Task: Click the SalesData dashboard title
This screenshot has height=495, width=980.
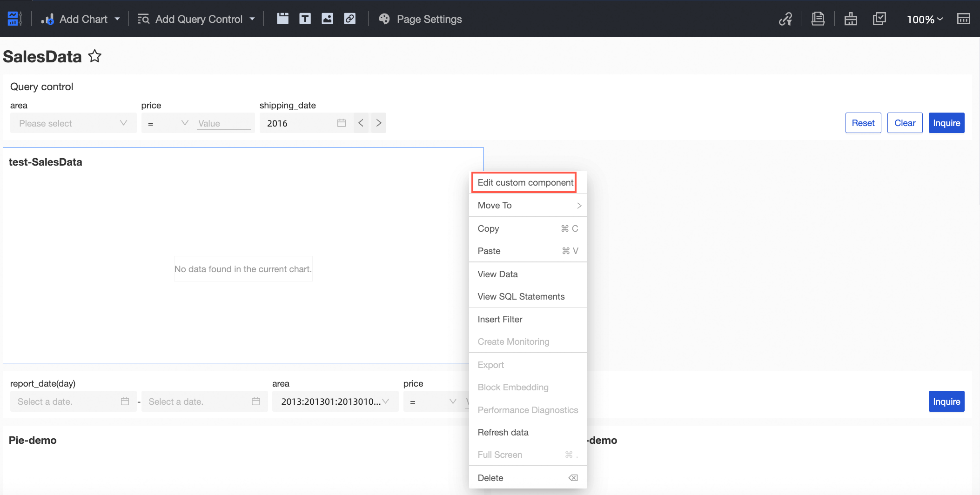Action: click(x=42, y=57)
